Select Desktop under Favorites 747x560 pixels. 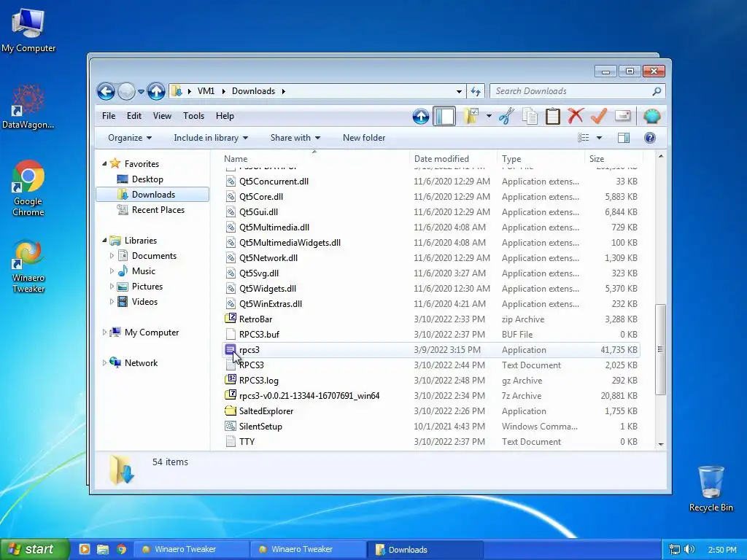click(x=147, y=179)
